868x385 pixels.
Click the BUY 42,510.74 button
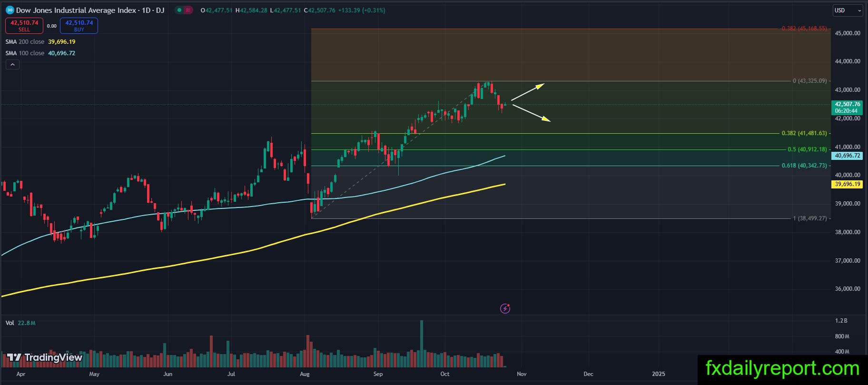[79, 26]
